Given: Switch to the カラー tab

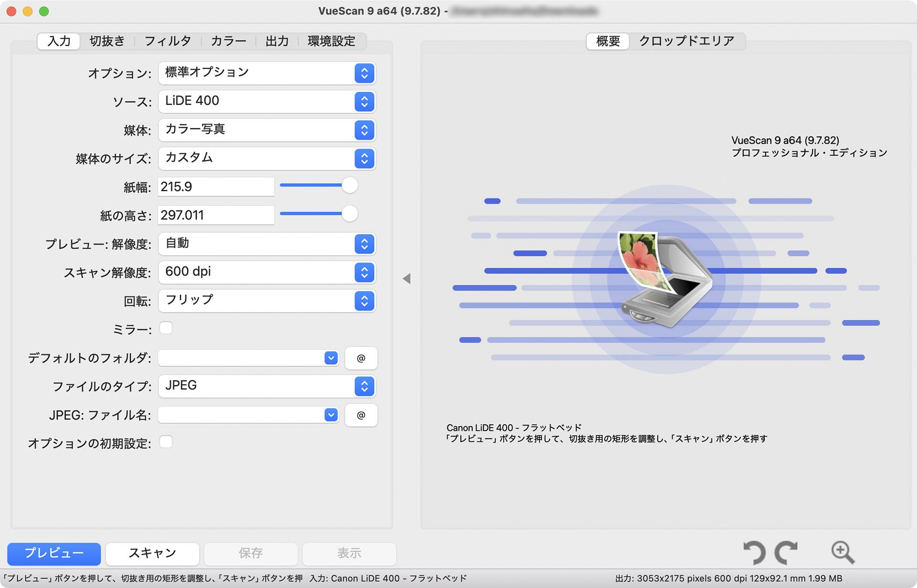Looking at the screenshot, I should (x=228, y=41).
